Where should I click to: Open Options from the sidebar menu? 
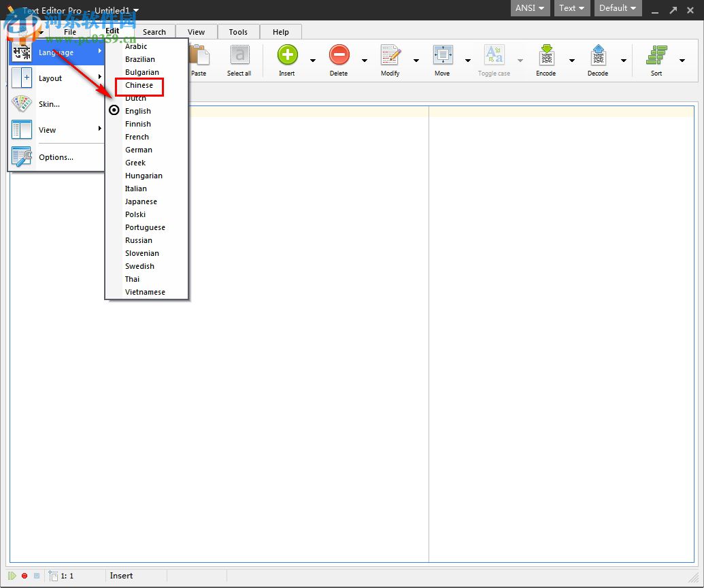[55, 157]
